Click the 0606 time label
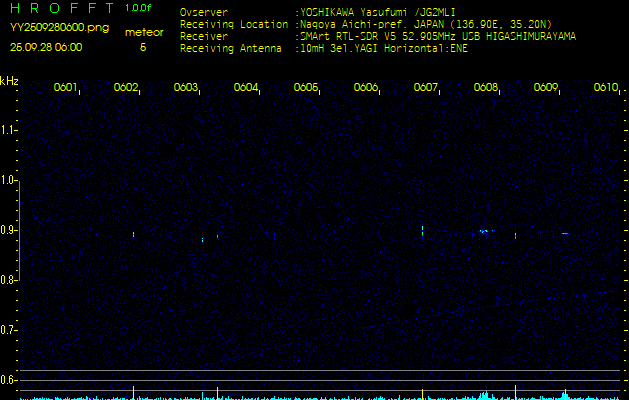Viewport: 629px width, 400px height. pyautogui.click(x=366, y=87)
